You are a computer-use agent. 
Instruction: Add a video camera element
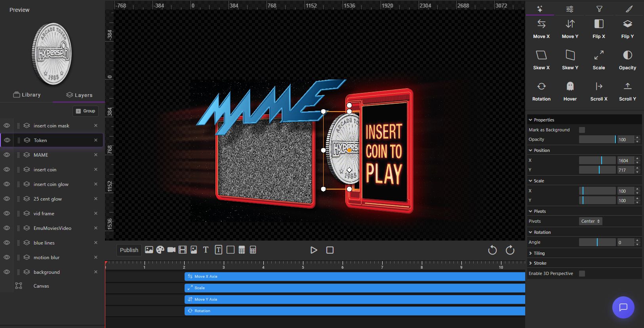(171, 250)
